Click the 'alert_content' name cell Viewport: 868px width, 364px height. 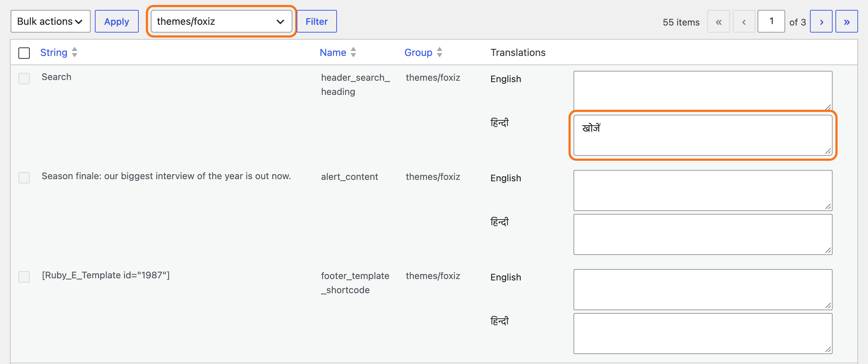(349, 177)
